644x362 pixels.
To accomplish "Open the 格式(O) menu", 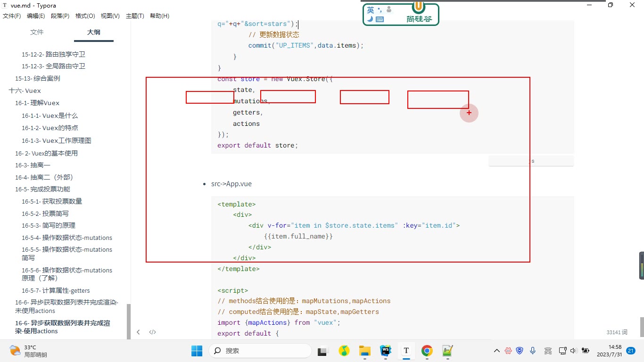I will coord(85,16).
